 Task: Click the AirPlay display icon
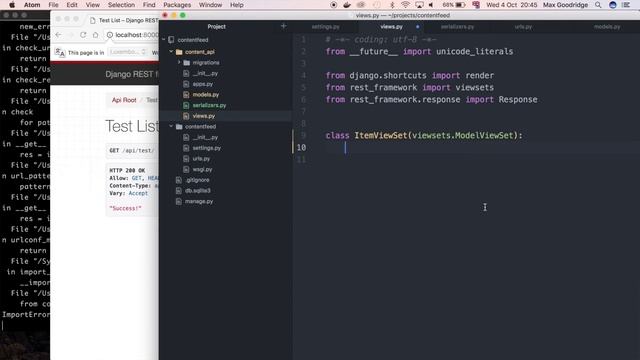coord(419,5)
